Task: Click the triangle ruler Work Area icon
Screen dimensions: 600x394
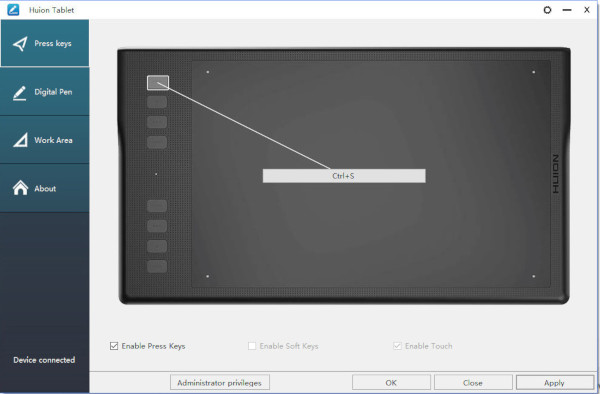Action: click(x=20, y=140)
